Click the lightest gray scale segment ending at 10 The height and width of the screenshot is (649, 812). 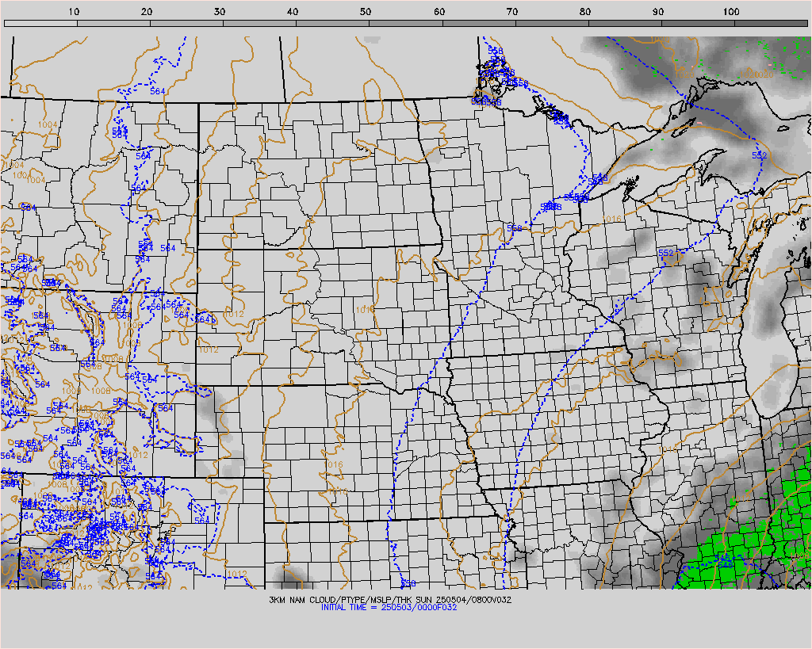point(41,23)
